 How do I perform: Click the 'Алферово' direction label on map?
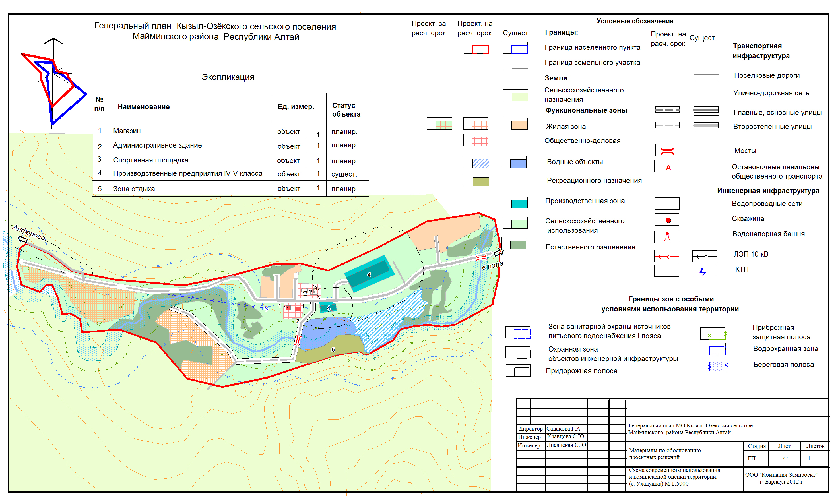(x=29, y=232)
